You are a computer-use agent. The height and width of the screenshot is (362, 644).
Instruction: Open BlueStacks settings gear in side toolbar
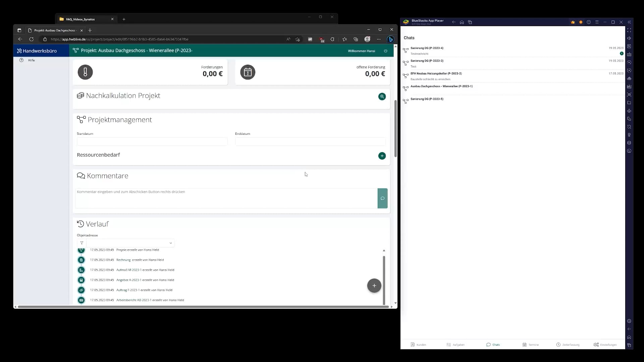629,321
